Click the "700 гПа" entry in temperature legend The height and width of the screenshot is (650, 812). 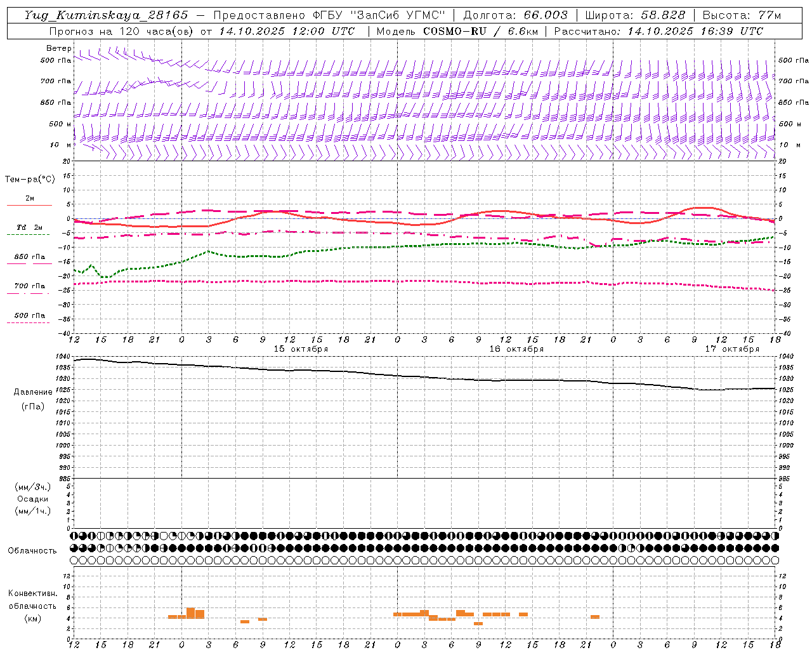click(x=30, y=286)
